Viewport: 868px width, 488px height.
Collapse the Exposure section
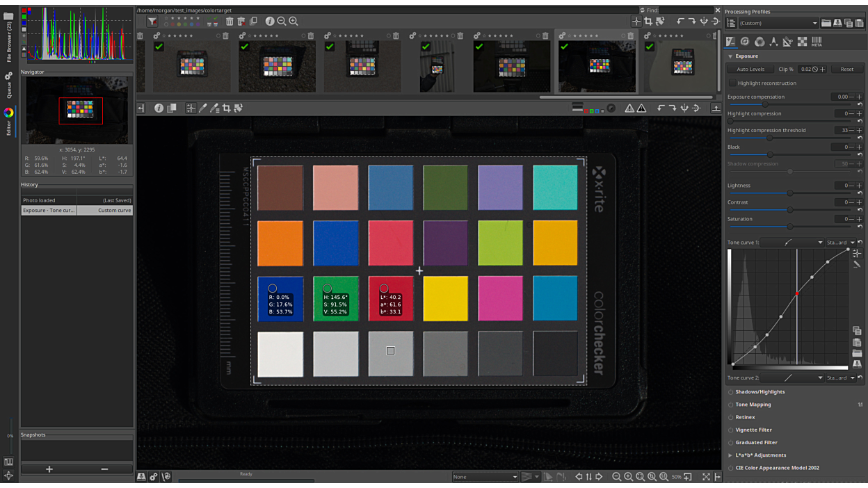coord(730,56)
